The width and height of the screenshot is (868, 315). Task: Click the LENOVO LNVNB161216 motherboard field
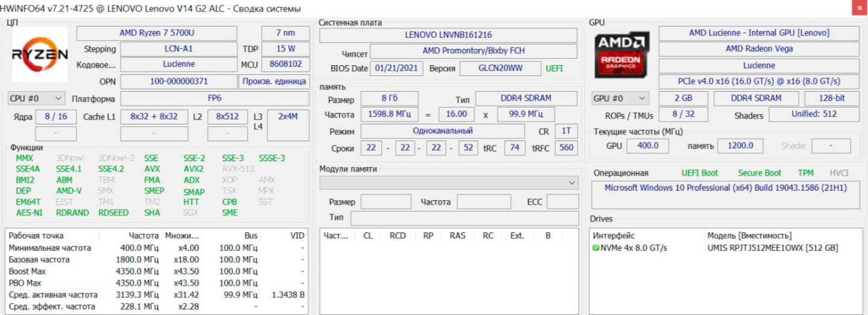448,35
